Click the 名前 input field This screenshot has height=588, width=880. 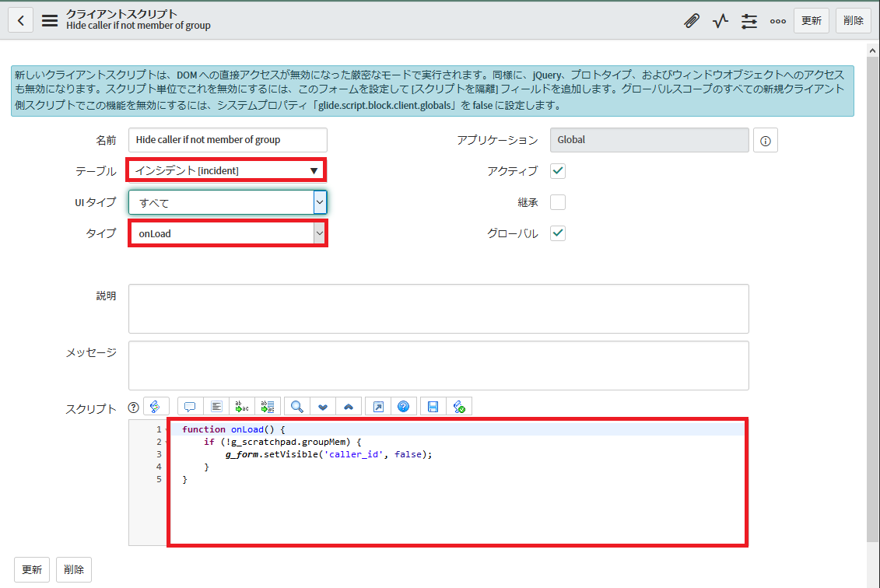pos(228,140)
